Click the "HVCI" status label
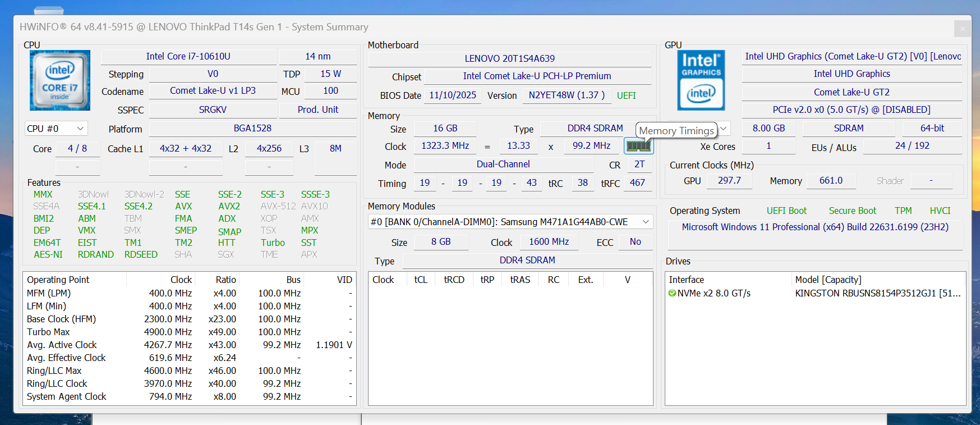This screenshot has height=425, width=980. click(x=940, y=211)
